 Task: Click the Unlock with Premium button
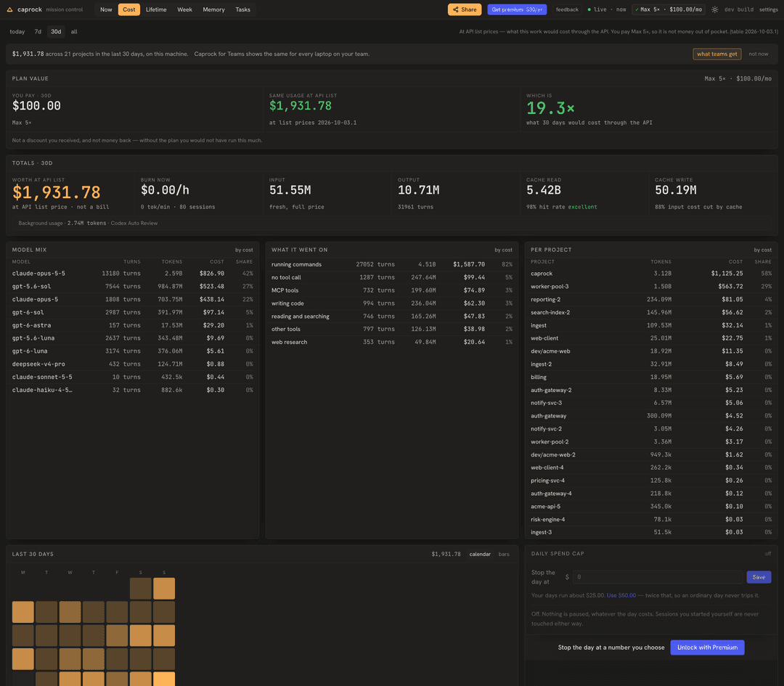(707, 648)
